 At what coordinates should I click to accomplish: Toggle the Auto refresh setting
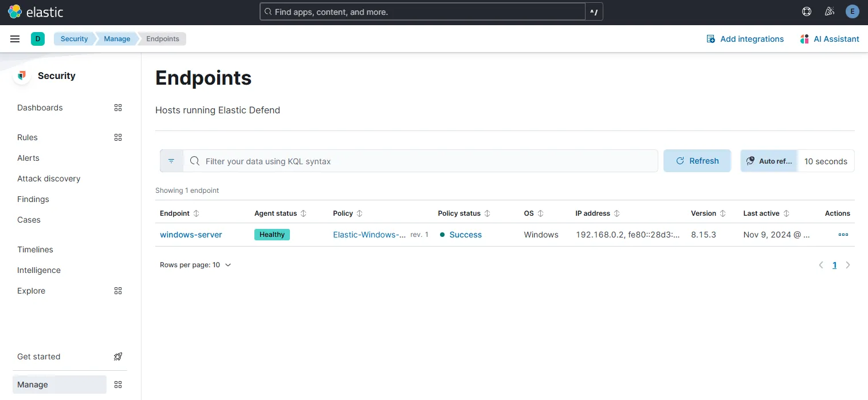click(x=769, y=161)
